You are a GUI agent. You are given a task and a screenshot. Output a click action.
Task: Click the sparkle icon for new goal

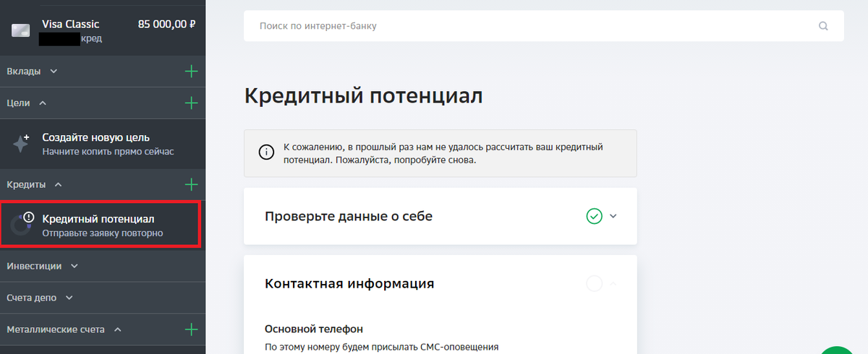coord(20,143)
